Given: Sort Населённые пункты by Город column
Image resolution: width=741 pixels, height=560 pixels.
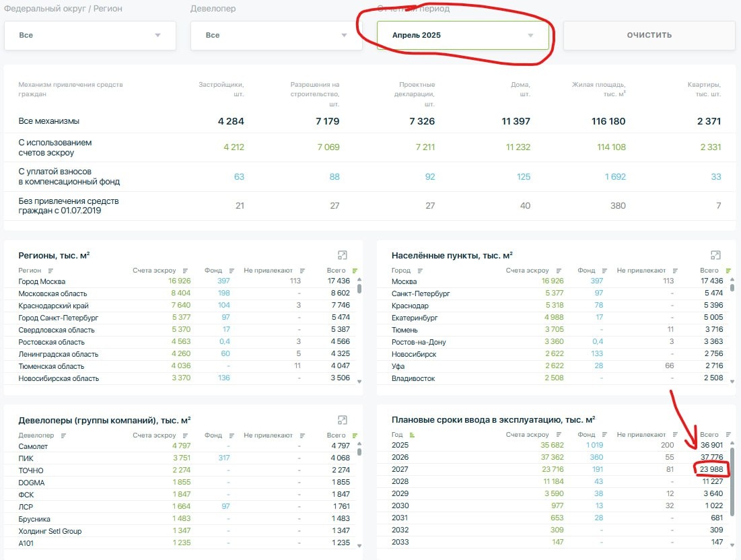Looking at the screenshot, I should click(420, 271).
